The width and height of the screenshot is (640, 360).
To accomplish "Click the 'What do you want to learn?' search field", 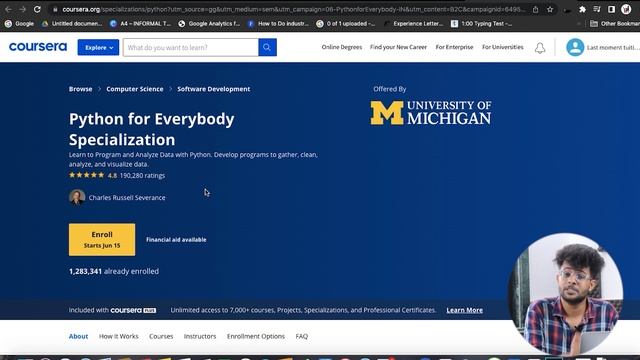I will coord(191,47).
